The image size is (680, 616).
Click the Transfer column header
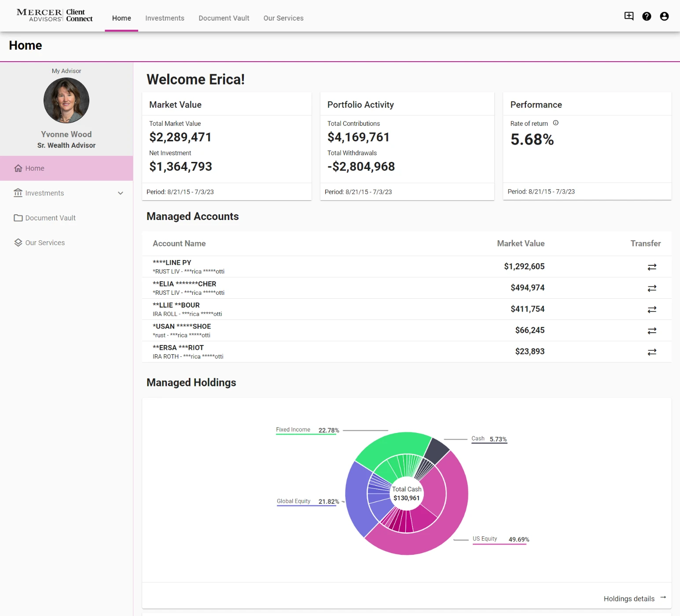pos(646,243)
